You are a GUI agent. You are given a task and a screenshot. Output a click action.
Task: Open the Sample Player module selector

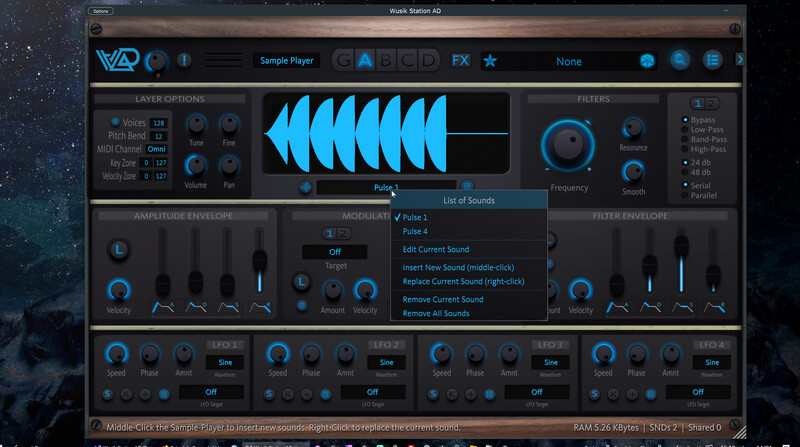(x=287, y=60)
